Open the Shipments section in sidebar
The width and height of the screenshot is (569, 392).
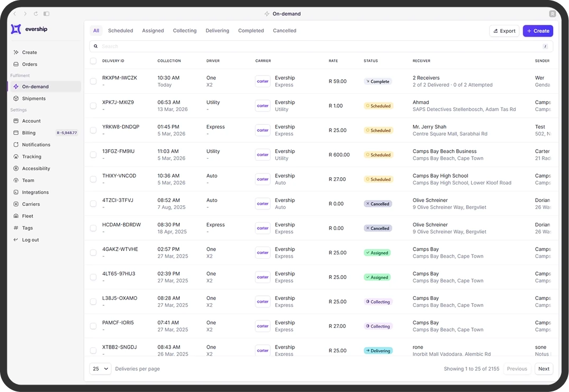click(33, 98)
